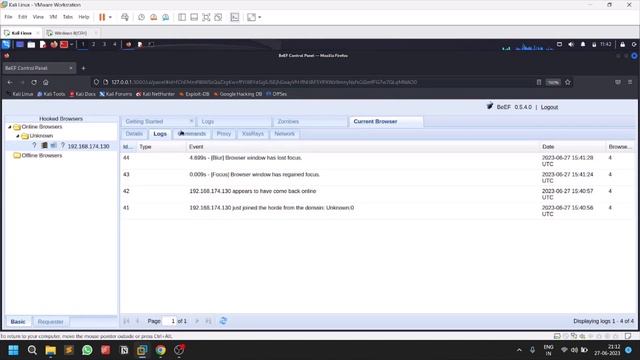Open the Exploit-DB bookmark
Screen dimensions: 640x360
[x=194, y=94]
